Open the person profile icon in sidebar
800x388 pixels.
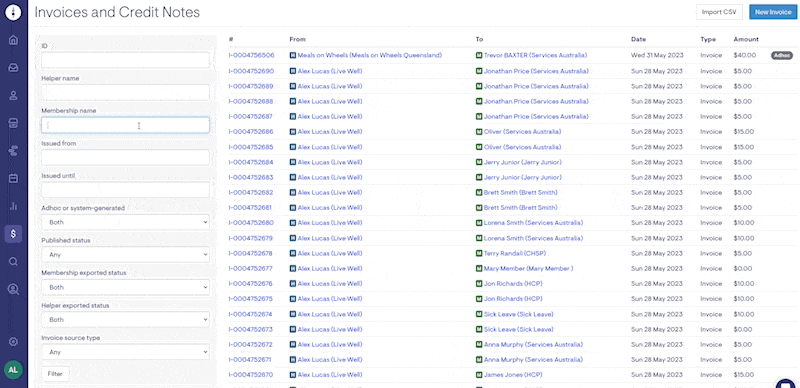(13, 95)
